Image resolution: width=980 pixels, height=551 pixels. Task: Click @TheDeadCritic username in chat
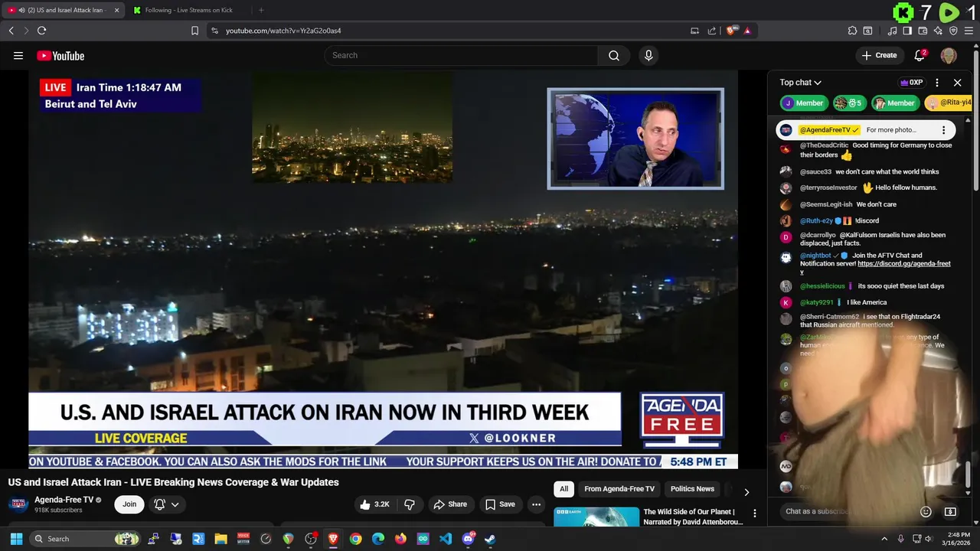(x=824, y=145)
